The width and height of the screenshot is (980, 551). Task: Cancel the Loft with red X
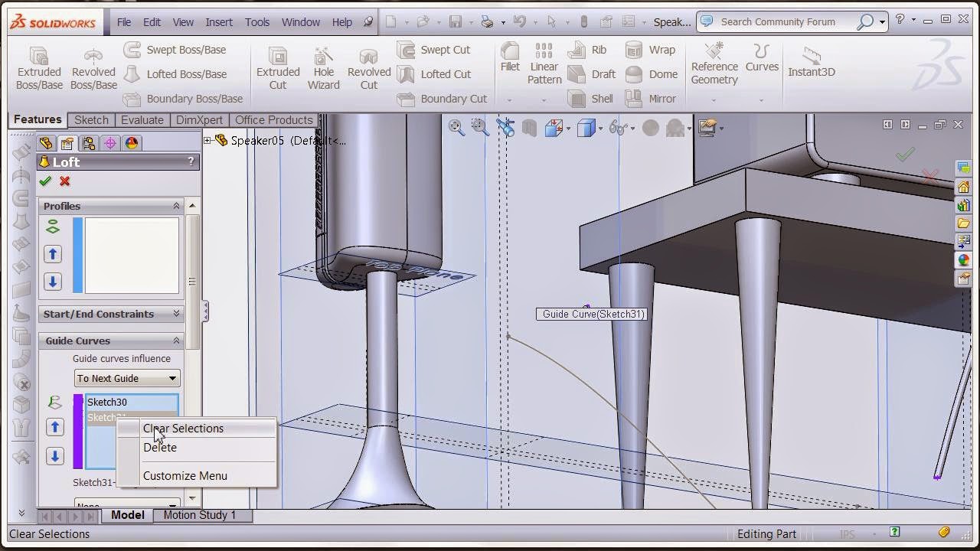(65, 181)
